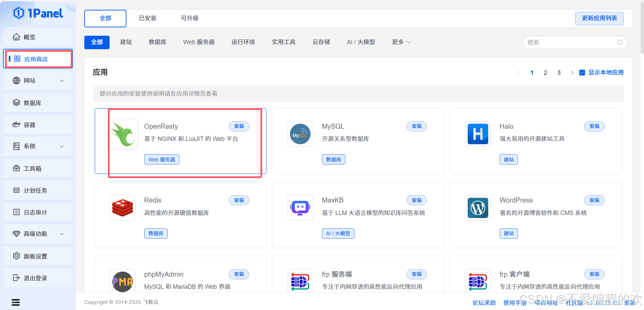Viewport: 644px width, 310px height.
Task: Filter by 建站 category
Action: [126, 42]
